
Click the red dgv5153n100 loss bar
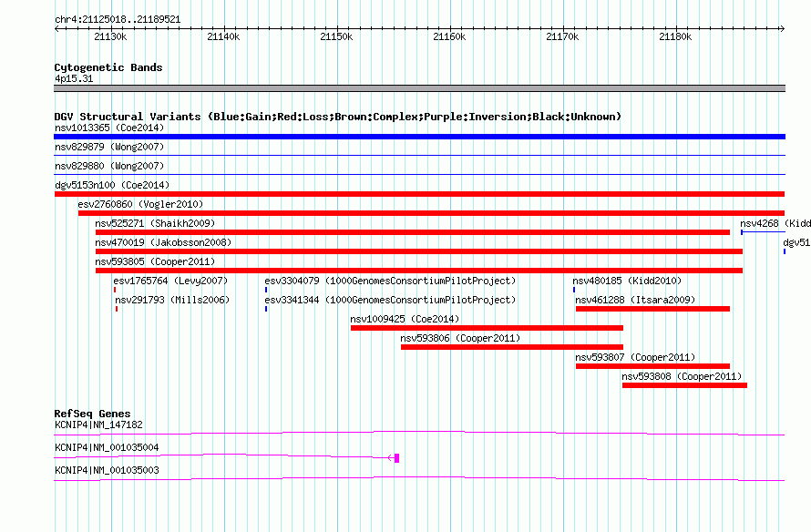coord(419,194)
